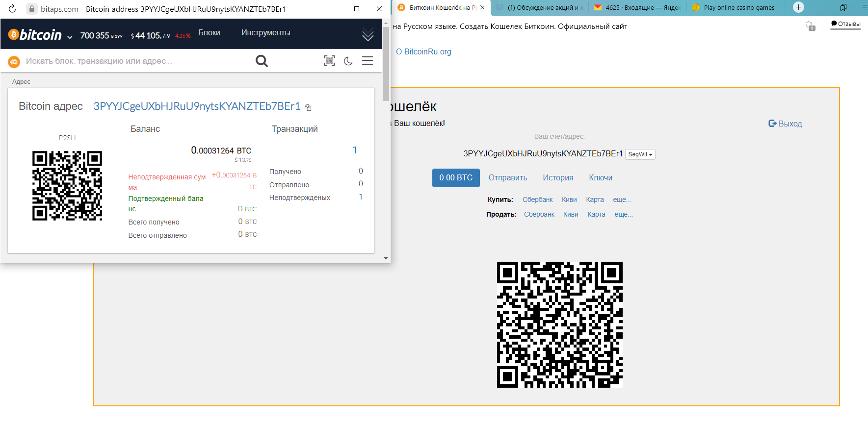Open the network dropdown next to bitcoin logo

tap(70, 37)
